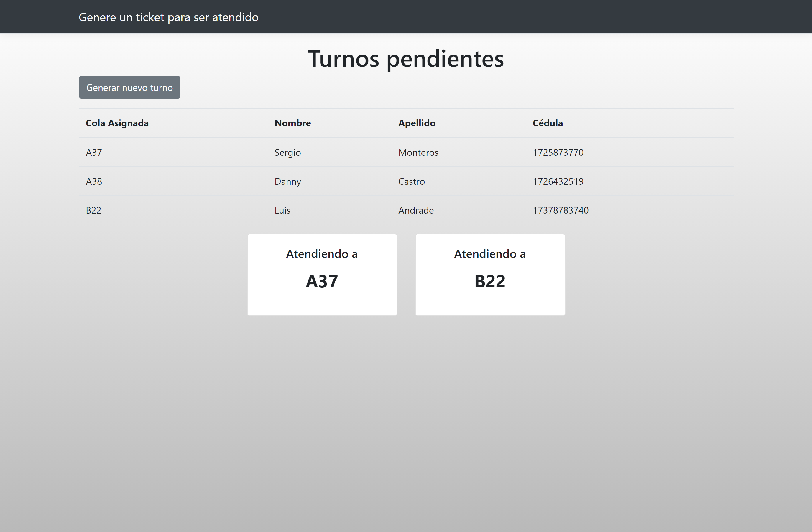812x532 pixels.
Task: Click the name Luis in the table
Action: coord(282,210)
